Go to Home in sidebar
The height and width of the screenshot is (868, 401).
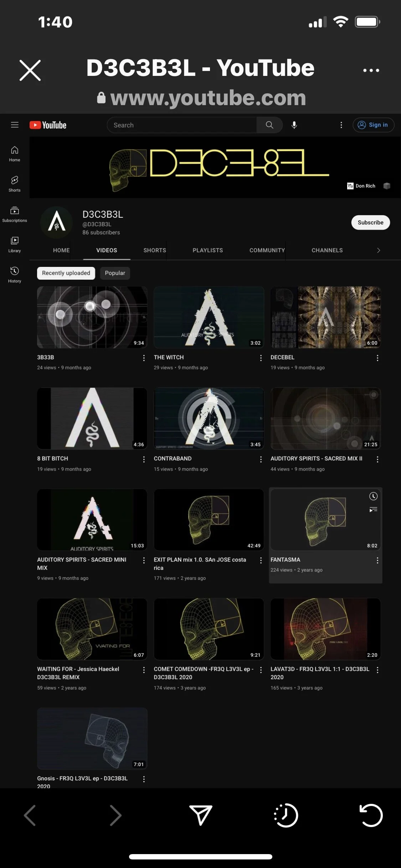point(15,154)
